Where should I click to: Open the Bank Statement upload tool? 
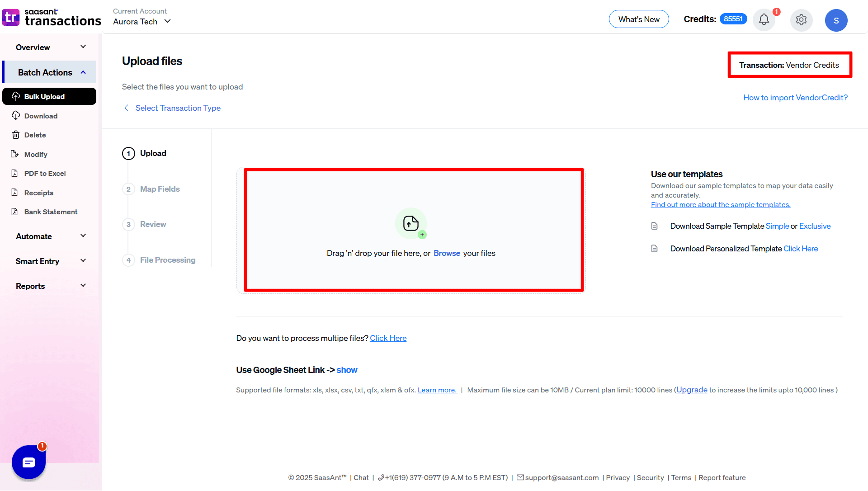point(50,212)
